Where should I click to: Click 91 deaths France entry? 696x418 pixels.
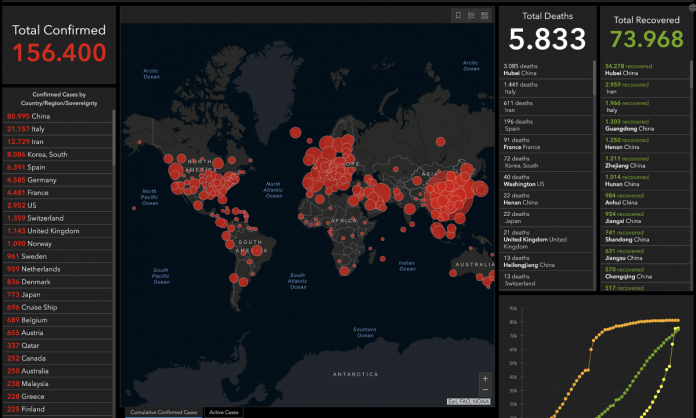click(x=546, y=144)
